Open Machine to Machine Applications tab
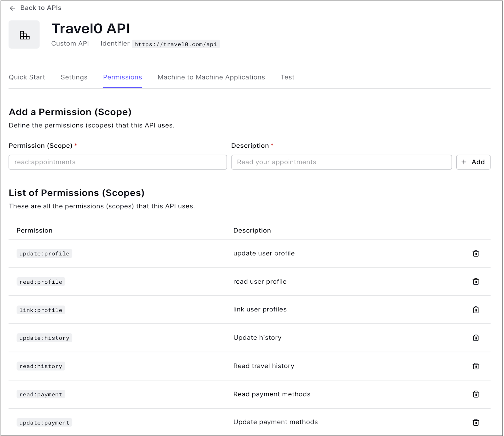Image resolution: width=504 pixels, height=436 pixels. 211,77
